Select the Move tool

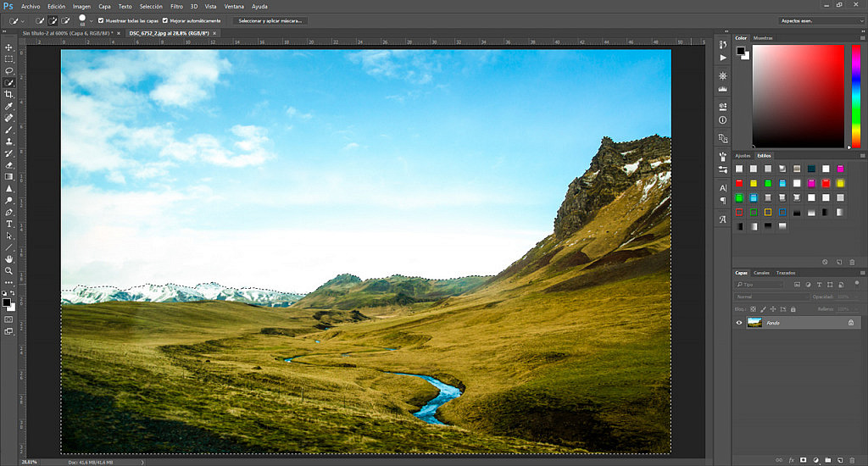(x=8, y=47)
